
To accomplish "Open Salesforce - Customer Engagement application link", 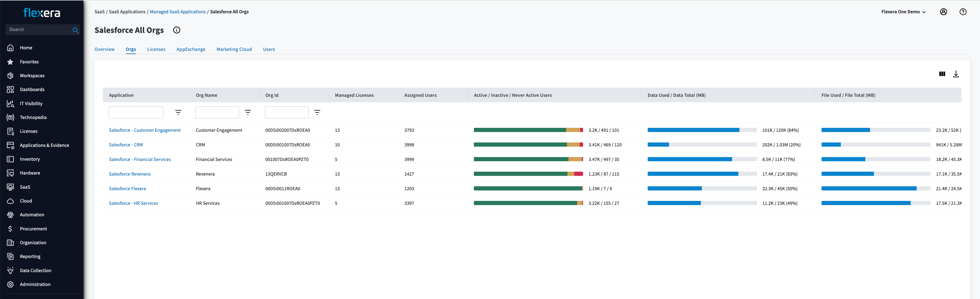I will (145, 130).
